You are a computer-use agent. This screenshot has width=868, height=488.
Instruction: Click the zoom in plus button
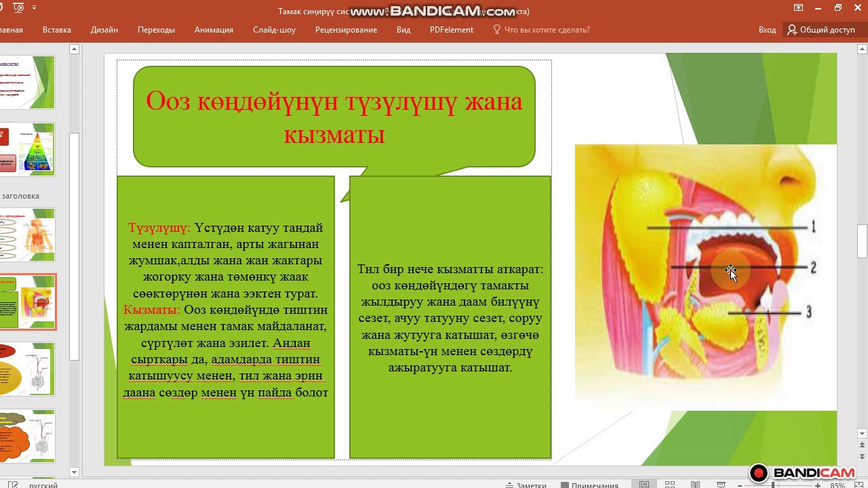(818, 485)
